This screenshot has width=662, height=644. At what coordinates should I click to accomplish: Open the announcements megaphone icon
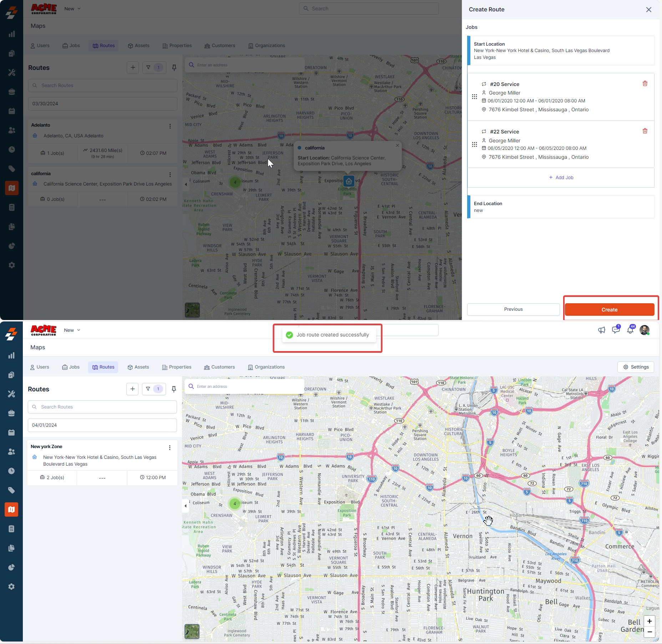602,330
